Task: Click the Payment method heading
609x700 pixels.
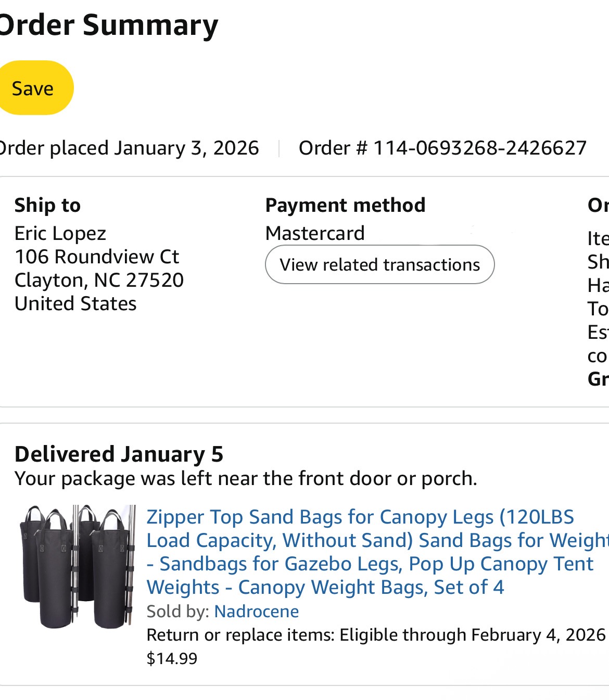Action: 345,205
